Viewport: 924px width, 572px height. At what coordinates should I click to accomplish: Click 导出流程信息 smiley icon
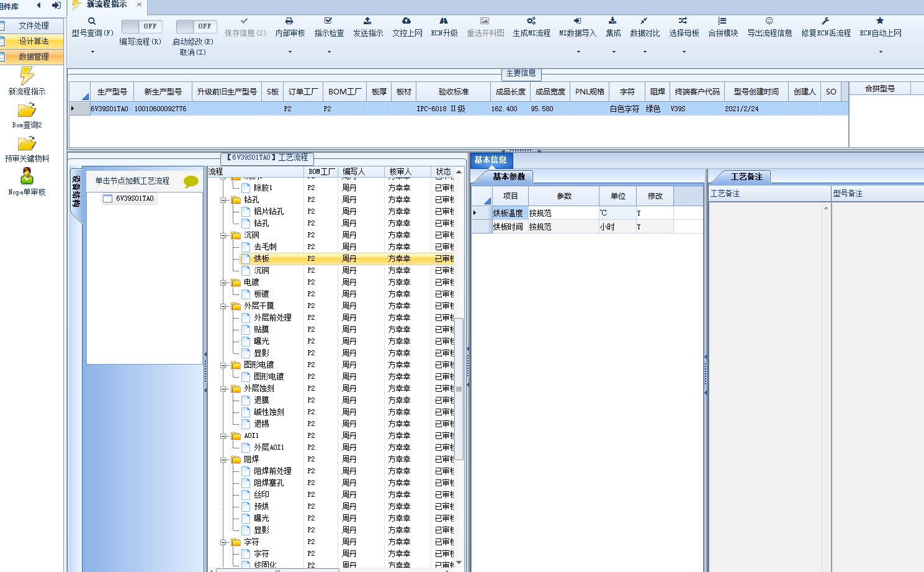pos(769,21)
